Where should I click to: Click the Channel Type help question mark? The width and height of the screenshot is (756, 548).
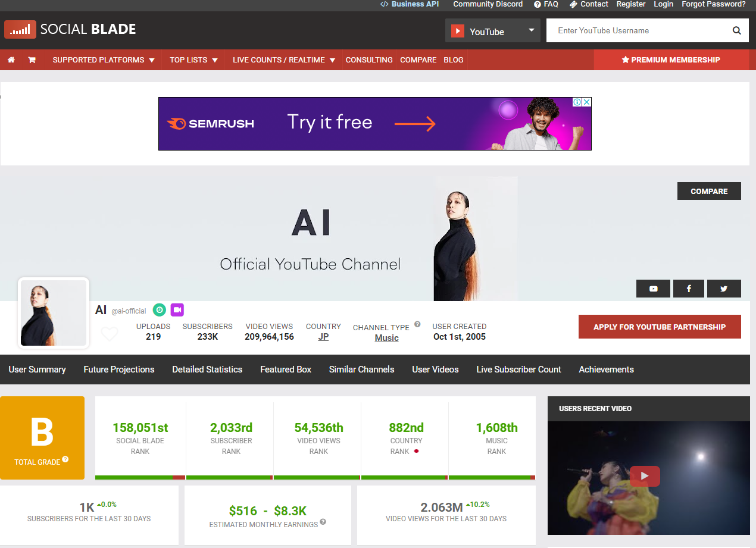(x=417, y=324)
